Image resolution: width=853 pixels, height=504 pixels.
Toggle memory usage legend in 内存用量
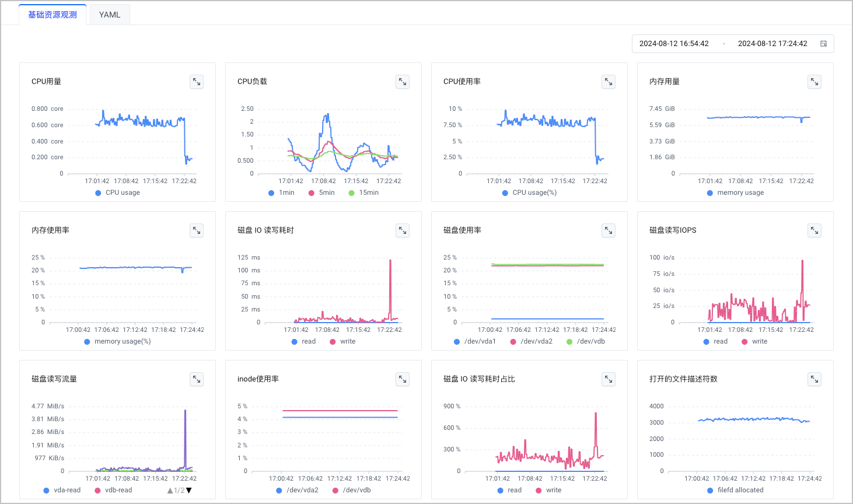tap(735, 192)
